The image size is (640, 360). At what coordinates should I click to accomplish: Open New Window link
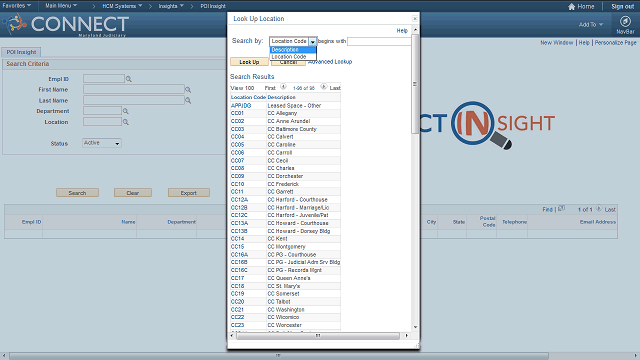(557, 42)
